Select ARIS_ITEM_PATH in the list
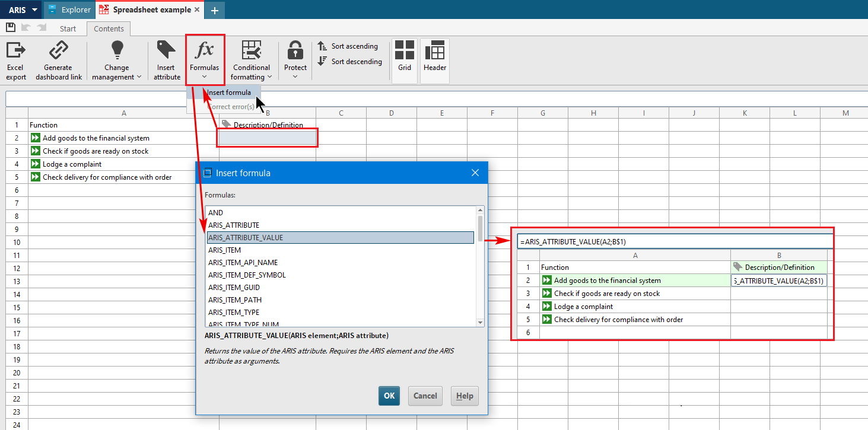The width and height of the screenshot is (868, 430). click(341, 300)
